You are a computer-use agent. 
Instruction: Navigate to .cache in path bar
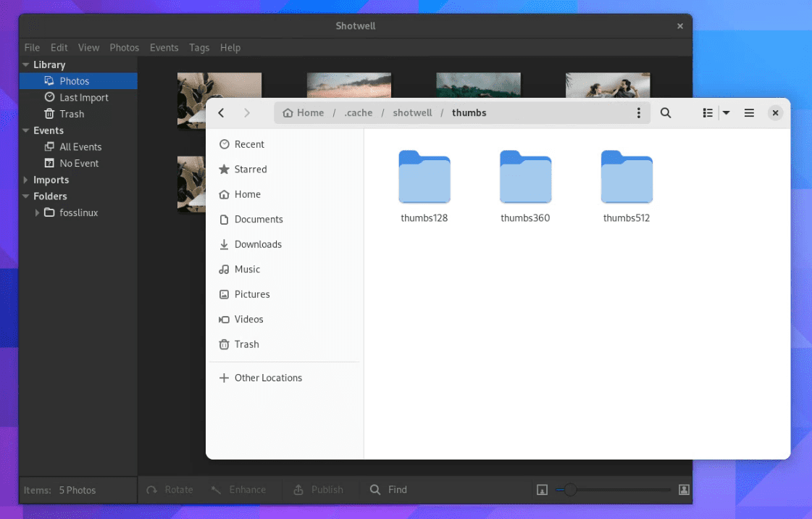tap(359, 113)
